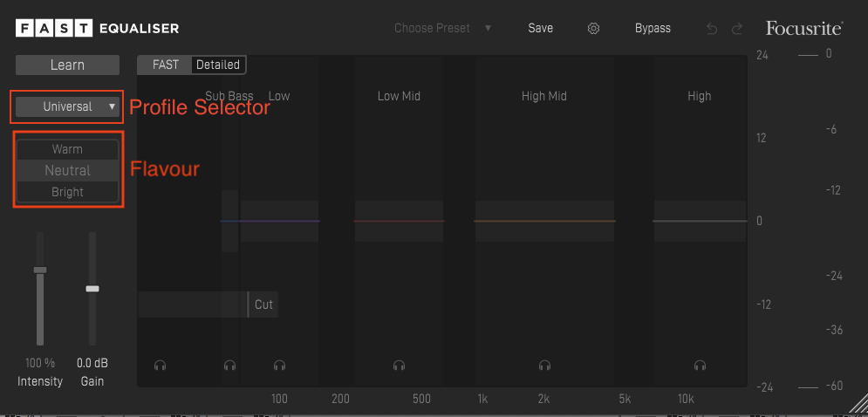Click the -36 meter scale label
Screen dimensions: 868x417
coord(834,330)
